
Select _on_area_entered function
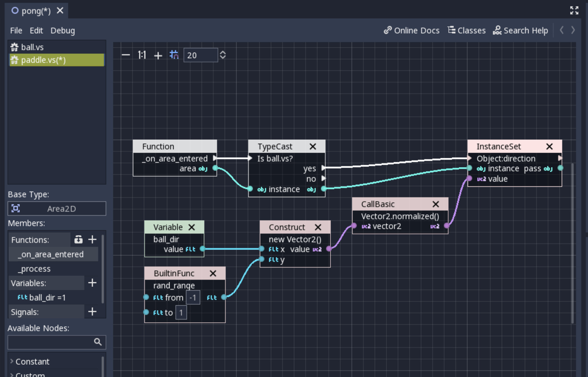click(x=54, y=255)
